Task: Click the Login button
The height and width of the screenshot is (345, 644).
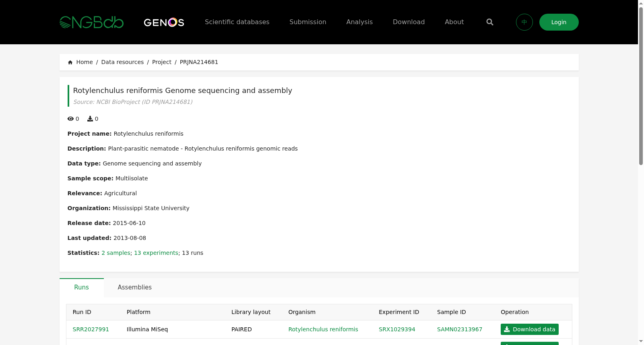Action: [x=559, y=22]
